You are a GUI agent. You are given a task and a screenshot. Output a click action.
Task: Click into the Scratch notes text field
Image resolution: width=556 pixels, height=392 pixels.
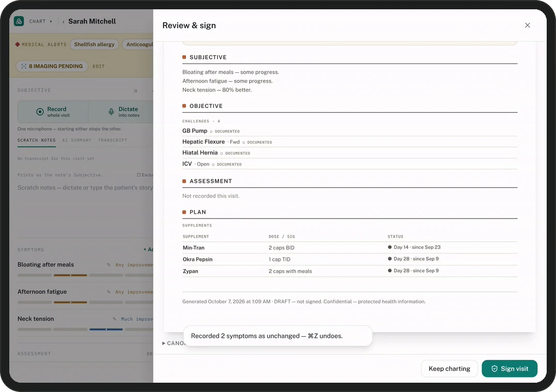click(85, 187)
